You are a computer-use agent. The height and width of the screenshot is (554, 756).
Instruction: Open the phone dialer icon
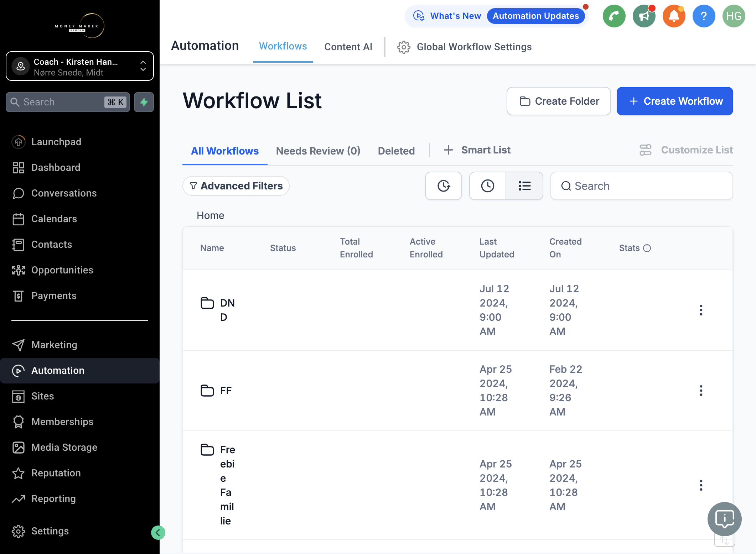tap(614, 16)
